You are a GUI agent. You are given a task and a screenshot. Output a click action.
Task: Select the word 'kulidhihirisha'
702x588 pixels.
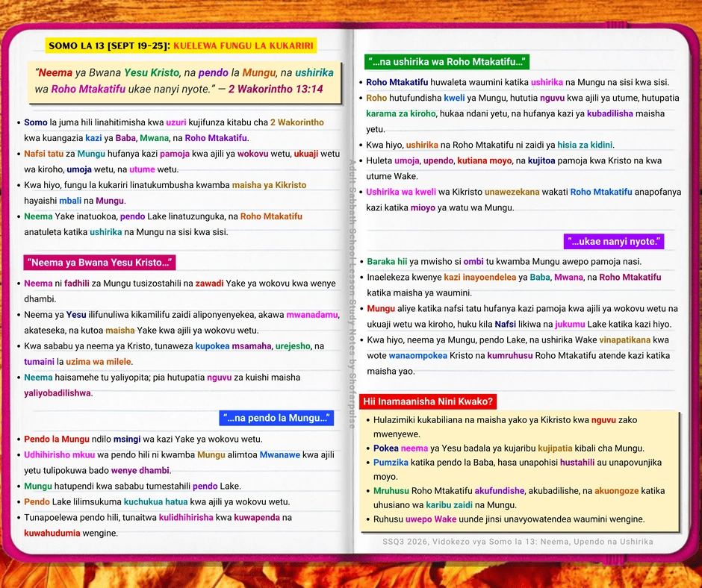[186, 517]
